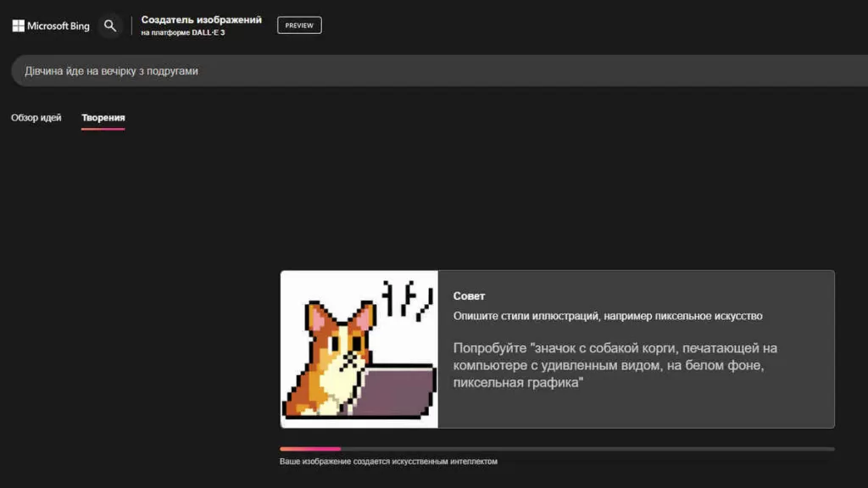Open search with the magnifying glass icon
Viewport: 868px width, 488px height.
tap(110, 25)
